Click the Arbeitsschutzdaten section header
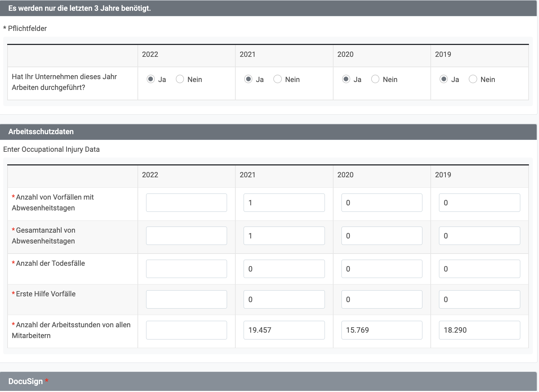The width and height of the screenshot is (539, 392). coord(41,132)
